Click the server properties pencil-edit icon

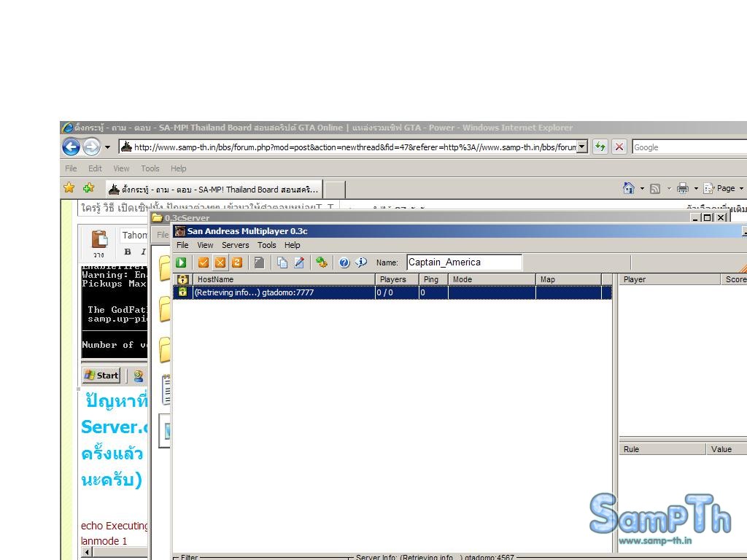point(299,262)
